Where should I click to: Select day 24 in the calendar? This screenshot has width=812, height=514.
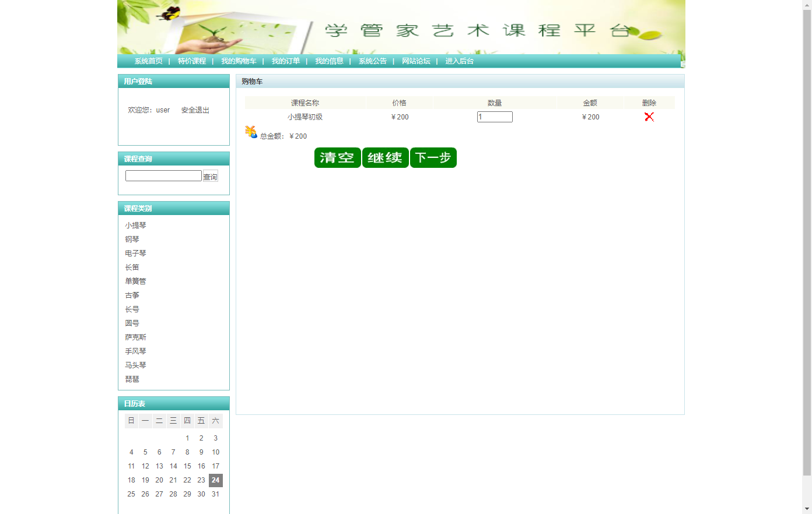click(215, 480)
